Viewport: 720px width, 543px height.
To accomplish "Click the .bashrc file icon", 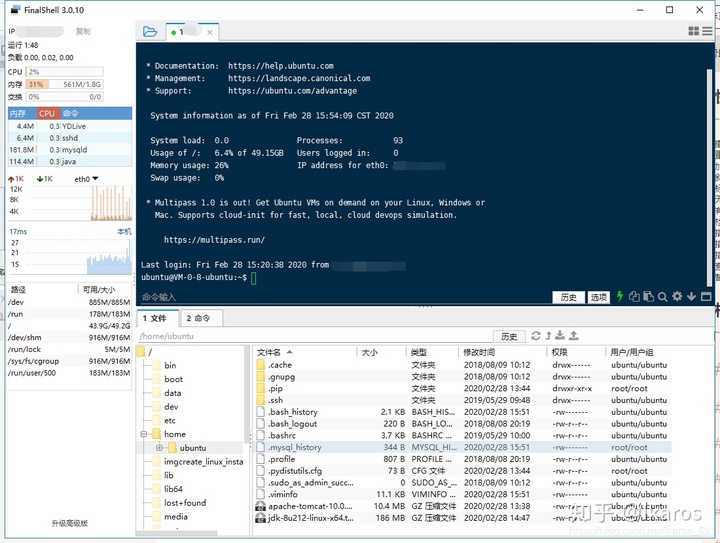I will pos(261,435).
